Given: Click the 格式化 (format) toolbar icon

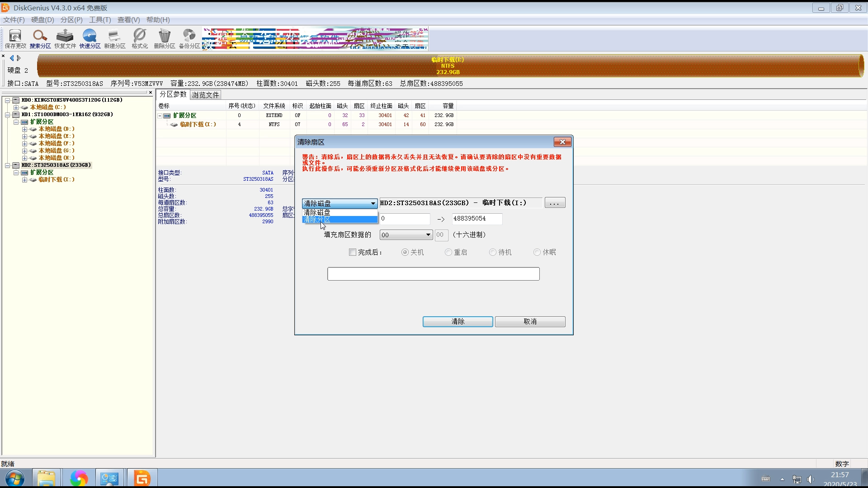Looking at the screenshot, I should tap(140, 38).
